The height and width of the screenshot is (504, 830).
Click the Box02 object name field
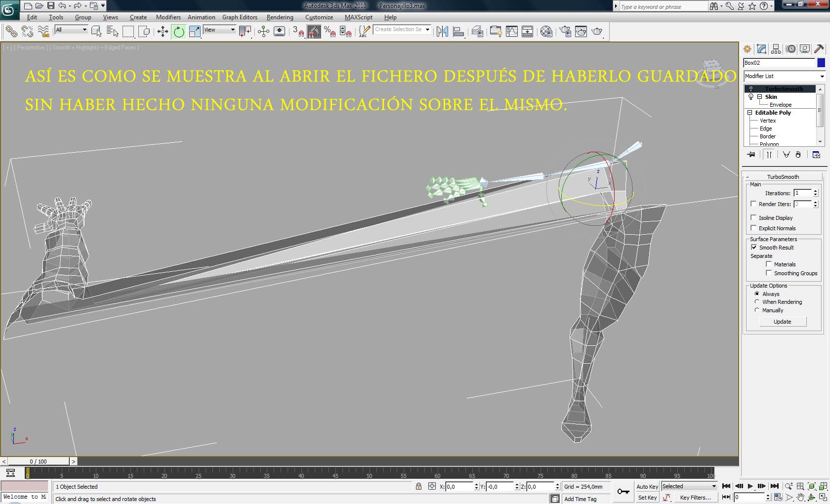[x=779, y=63]
